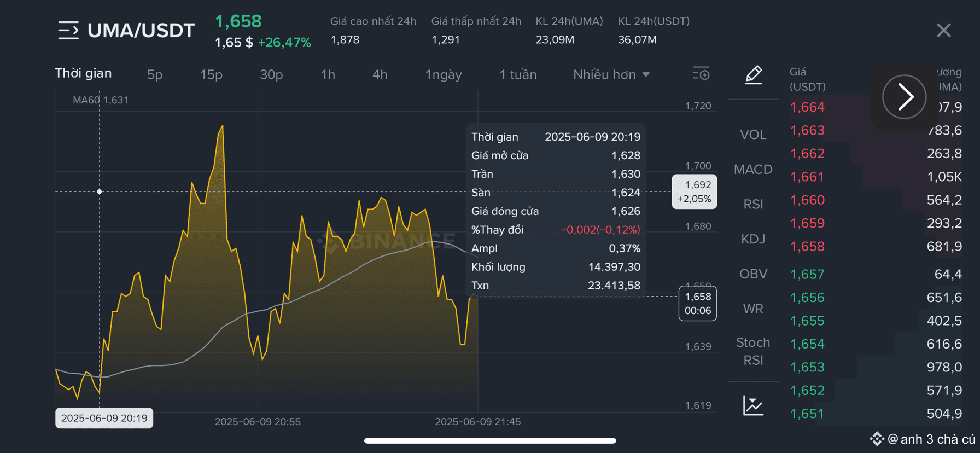Close the chart with the X icon
Screen dimensions: 980x453
[943, 30]
